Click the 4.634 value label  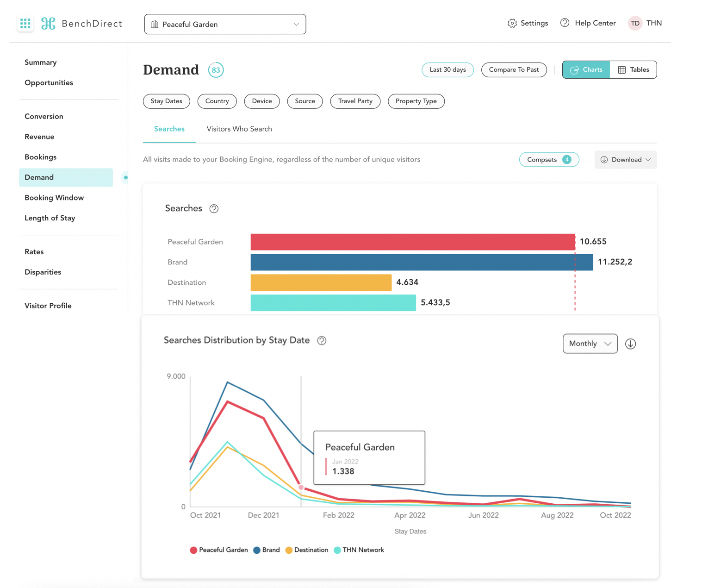pos(407,282)
